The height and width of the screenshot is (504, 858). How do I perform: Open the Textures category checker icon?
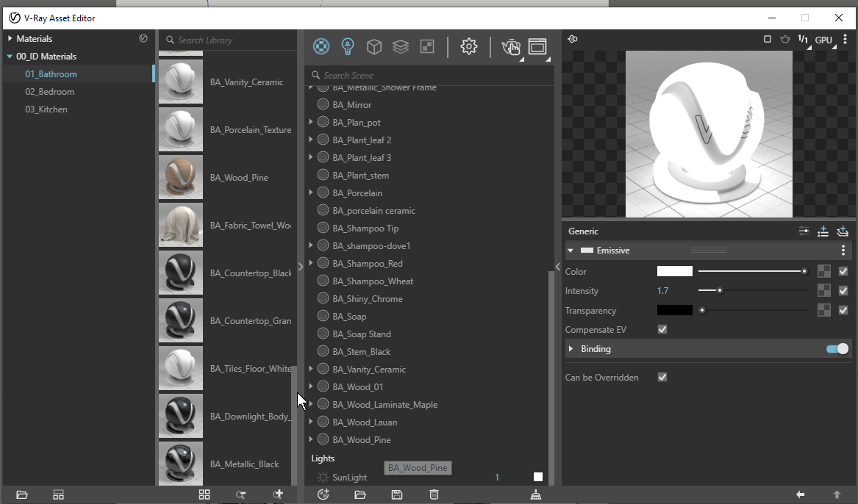(427, 46)
